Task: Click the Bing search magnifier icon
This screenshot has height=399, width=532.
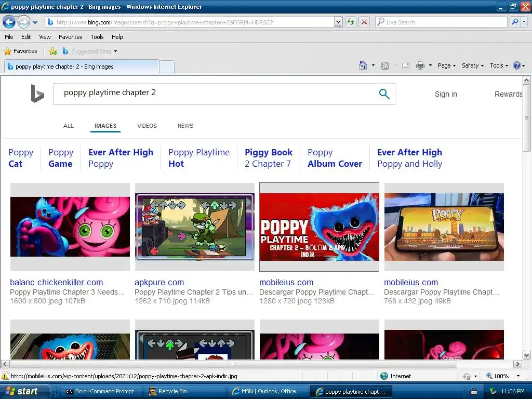Action: coord(384,94)
